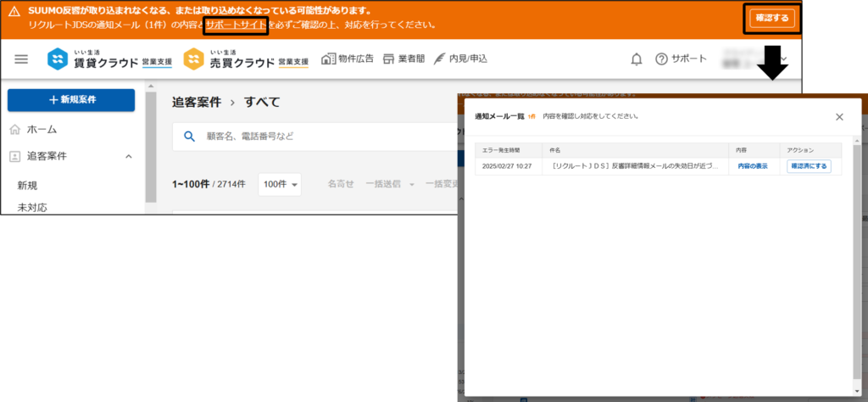This screenshot has width=868, height=402.
Task: Click 内容の表示 link in notification row
Action: 753,166
